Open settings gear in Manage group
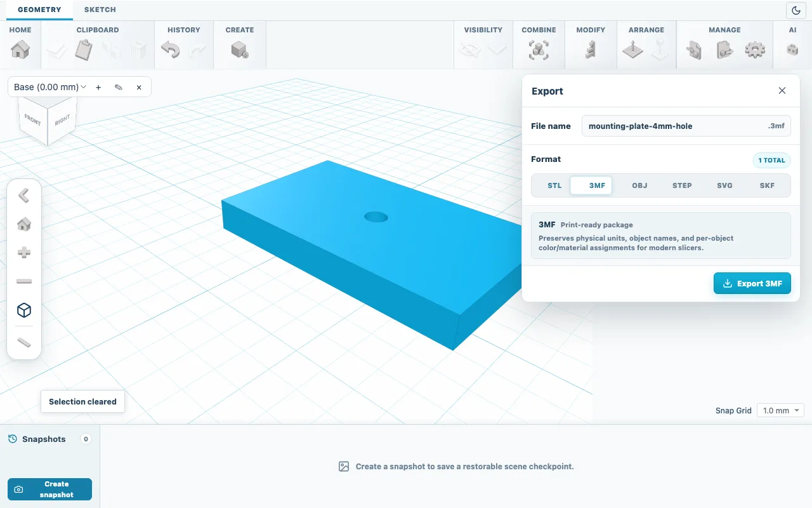812x508 pixels. coord(755,50)
